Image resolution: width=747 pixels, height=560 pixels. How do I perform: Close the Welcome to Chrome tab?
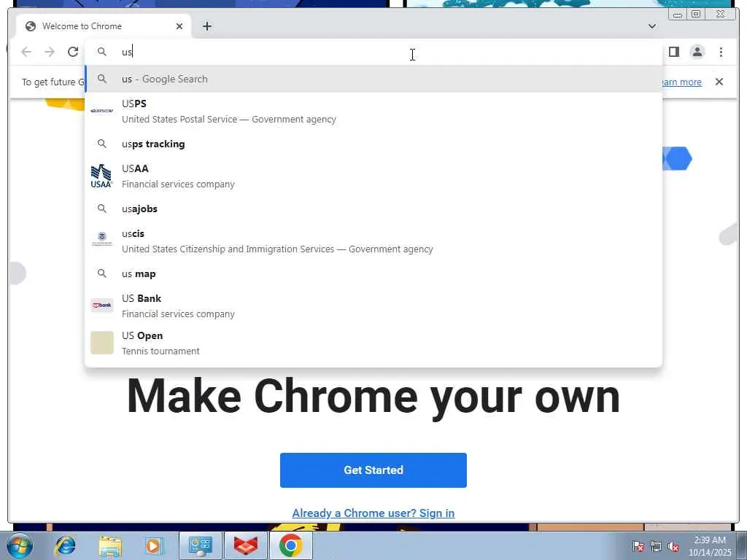tap(179, 26)
